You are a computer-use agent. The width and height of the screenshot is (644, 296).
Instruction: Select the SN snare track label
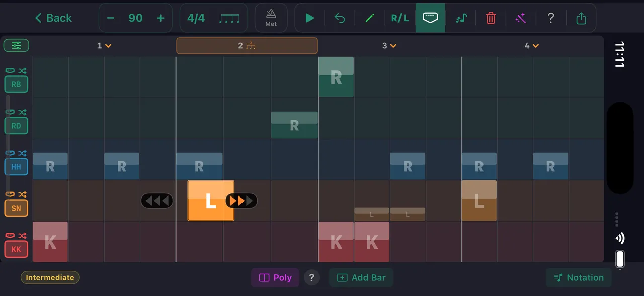coord(16,208)
